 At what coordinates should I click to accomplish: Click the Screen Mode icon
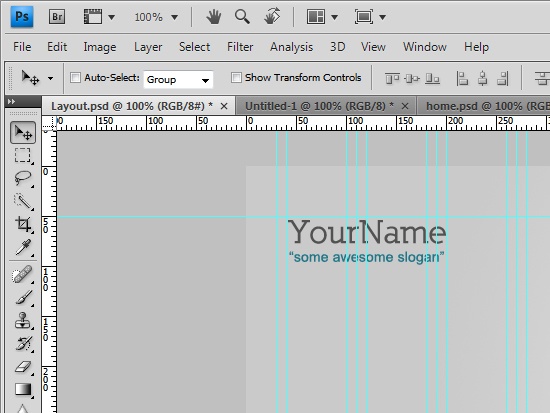coord(363,16)
